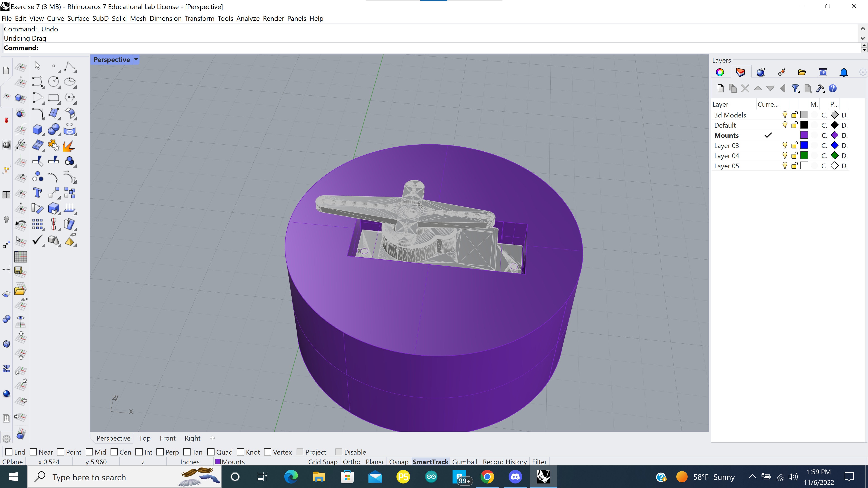Screen dimensions: 868x488
Task: Open the rectangular Array tool
Action: (x=37, y=224)
